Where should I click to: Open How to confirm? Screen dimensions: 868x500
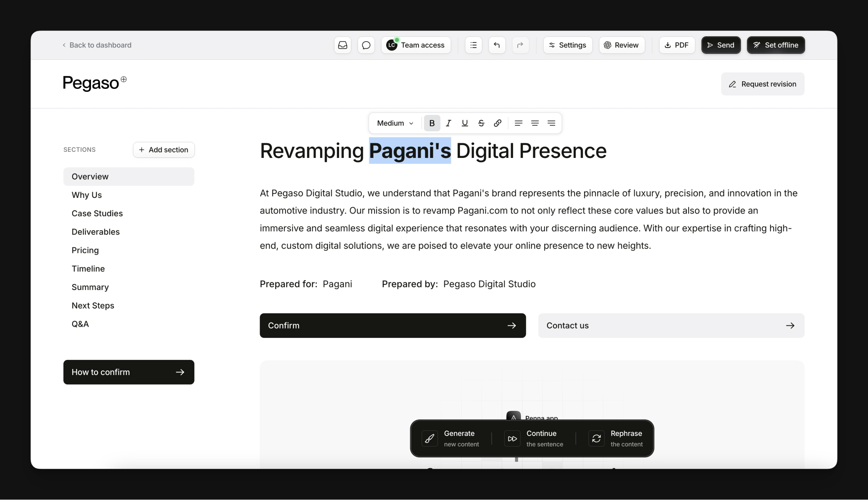click(129, 372)
